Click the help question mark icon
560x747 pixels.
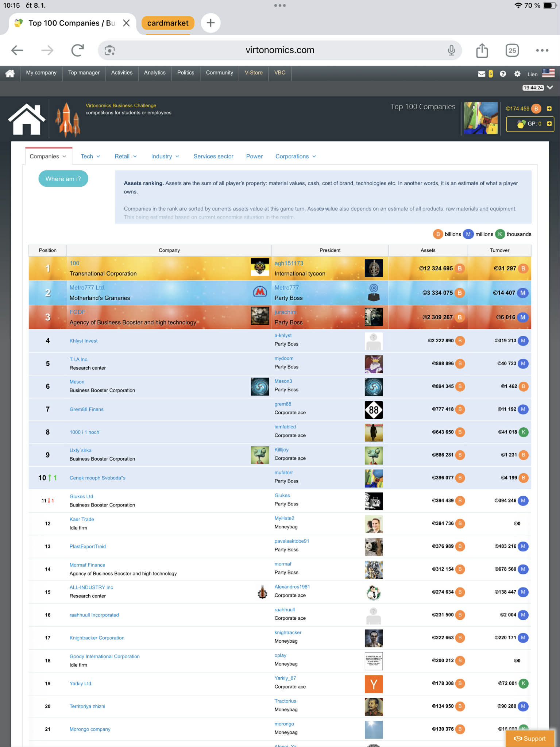pyautogui.click(x=503, y=74)
